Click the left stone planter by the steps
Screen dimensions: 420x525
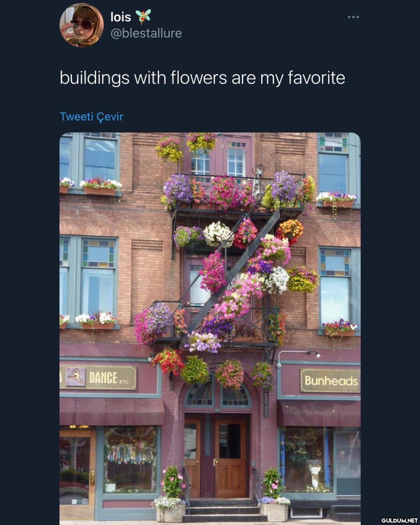pyautogui.click(x=170, y=513)
